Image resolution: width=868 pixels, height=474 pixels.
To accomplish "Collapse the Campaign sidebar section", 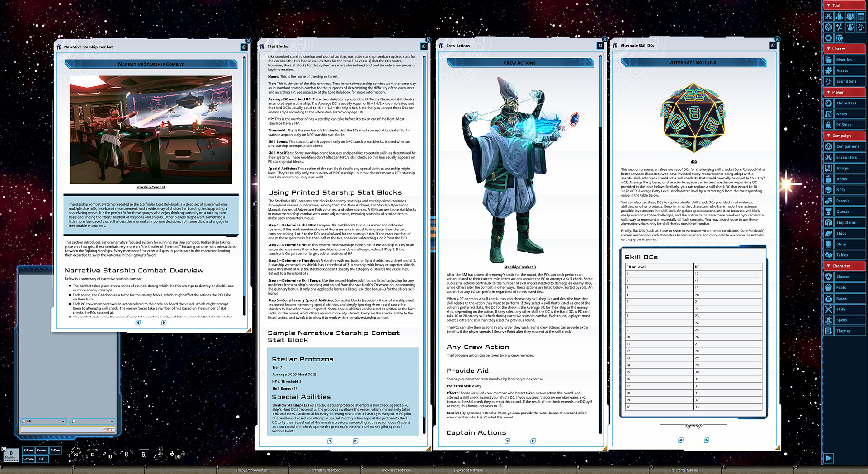I will (x=828, y=136).
